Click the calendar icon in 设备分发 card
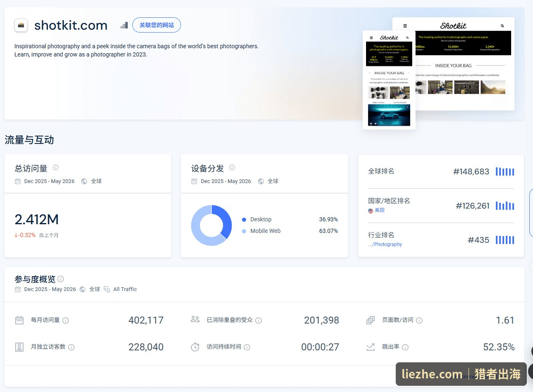The height and width of the screenshot is (392, 533). 194,181
